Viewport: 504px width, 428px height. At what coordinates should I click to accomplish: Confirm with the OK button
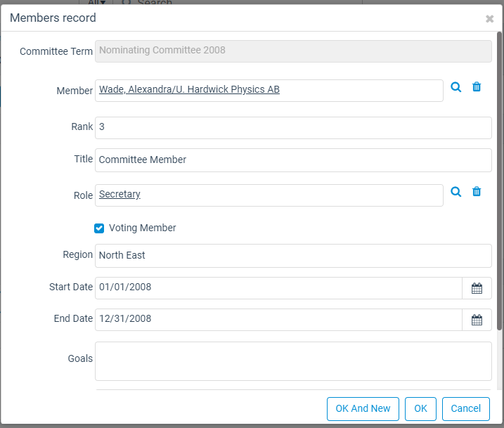420,409
